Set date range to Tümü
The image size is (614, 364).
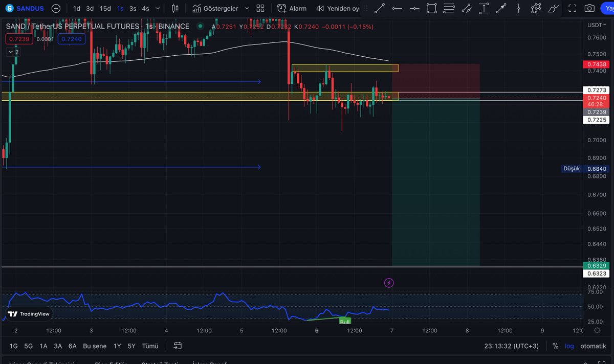150,346
